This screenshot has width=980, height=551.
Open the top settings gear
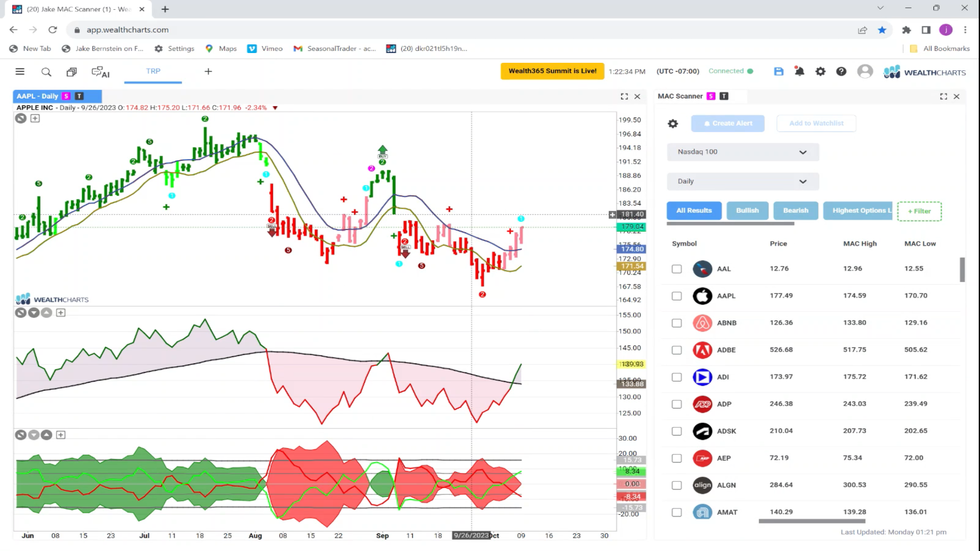point(820,71)
